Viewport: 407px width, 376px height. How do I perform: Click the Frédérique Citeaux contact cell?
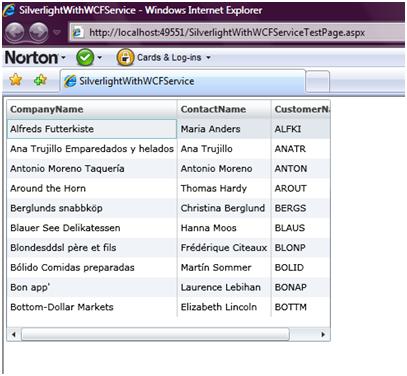(224, 248)
